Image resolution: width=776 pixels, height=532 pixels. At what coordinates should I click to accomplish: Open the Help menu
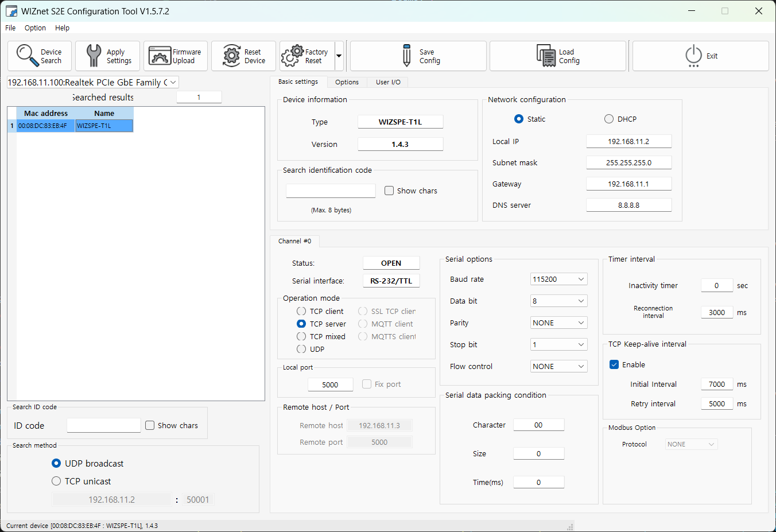coord(62,28)
